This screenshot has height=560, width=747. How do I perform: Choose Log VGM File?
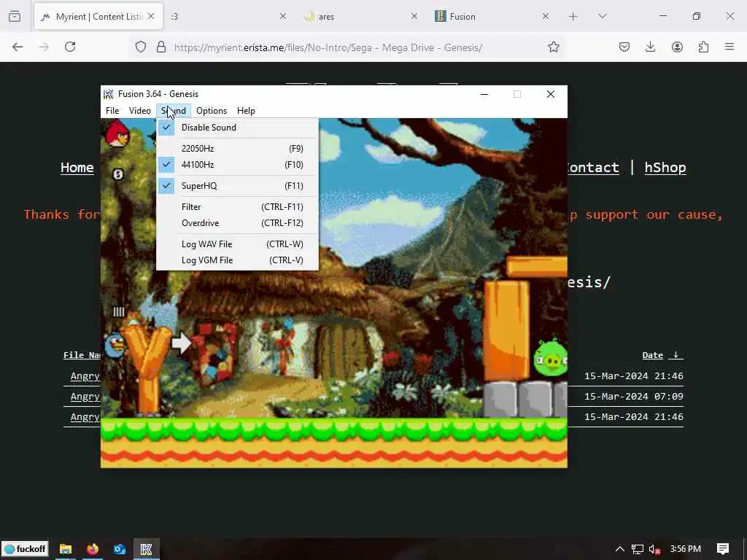237,260
